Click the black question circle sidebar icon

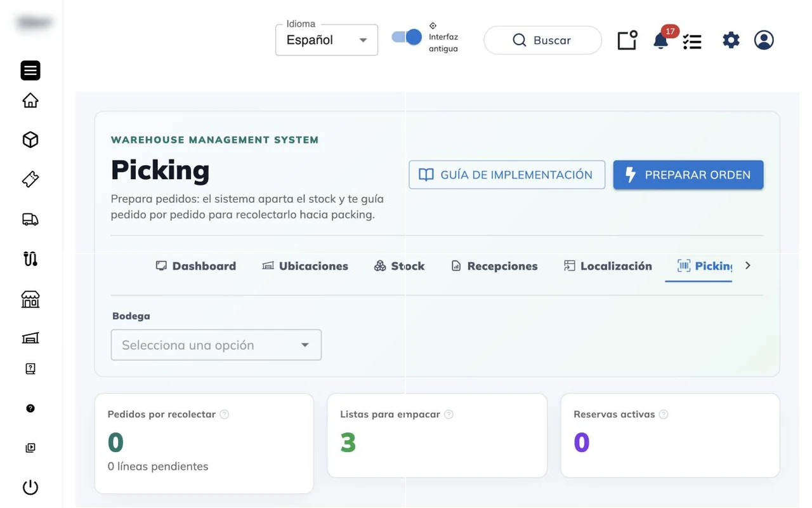(x=30, y=408)
